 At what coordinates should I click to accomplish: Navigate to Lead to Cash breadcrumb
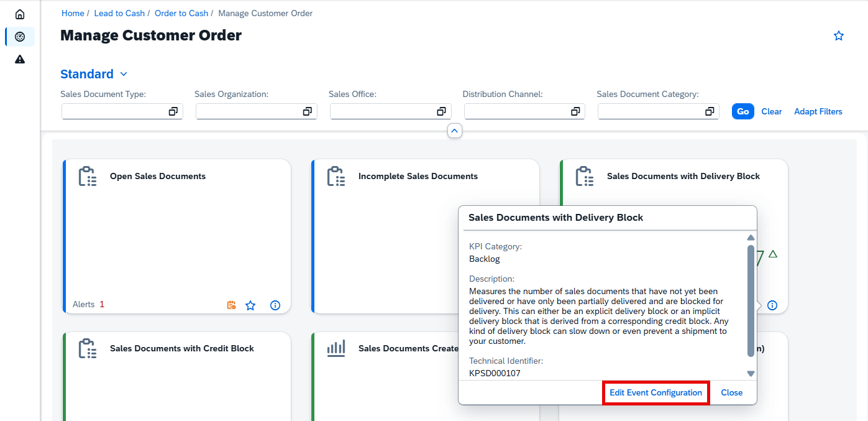[119, 13]
